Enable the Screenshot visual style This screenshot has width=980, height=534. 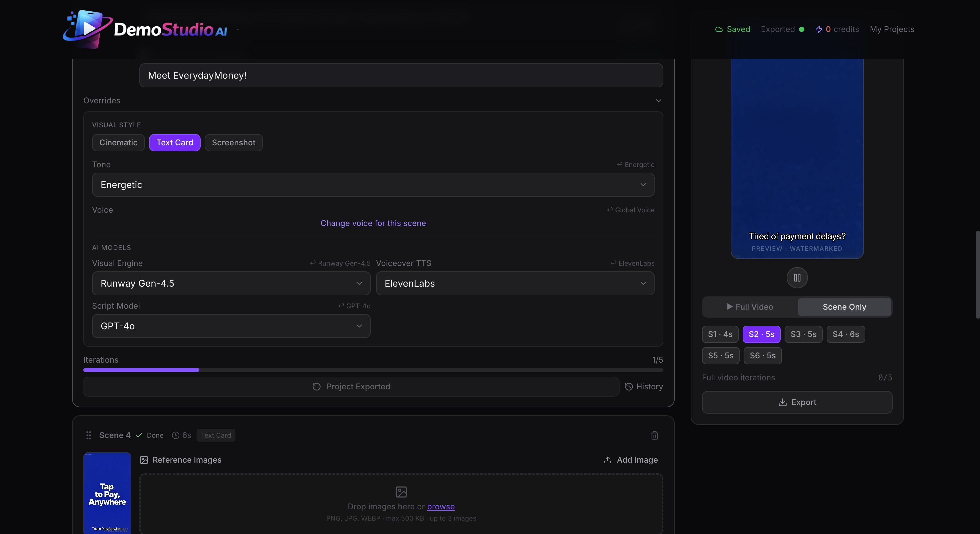(234, 143)
